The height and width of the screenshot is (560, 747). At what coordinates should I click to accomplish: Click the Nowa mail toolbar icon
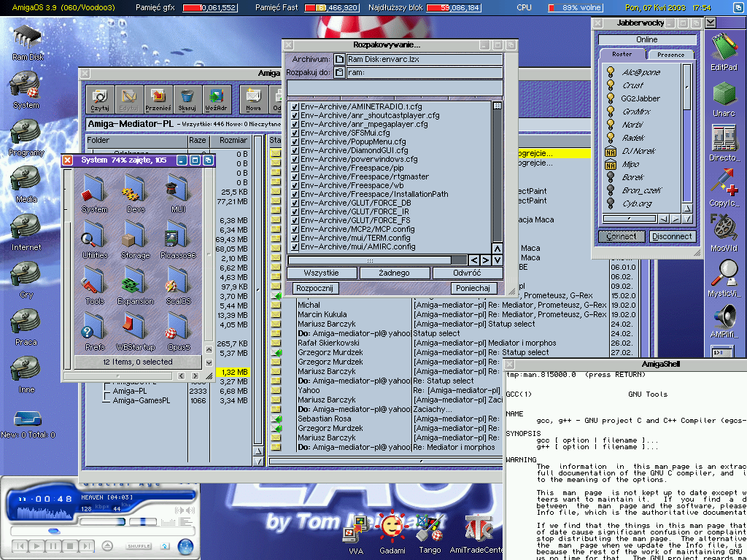click(x=253, y=99)
